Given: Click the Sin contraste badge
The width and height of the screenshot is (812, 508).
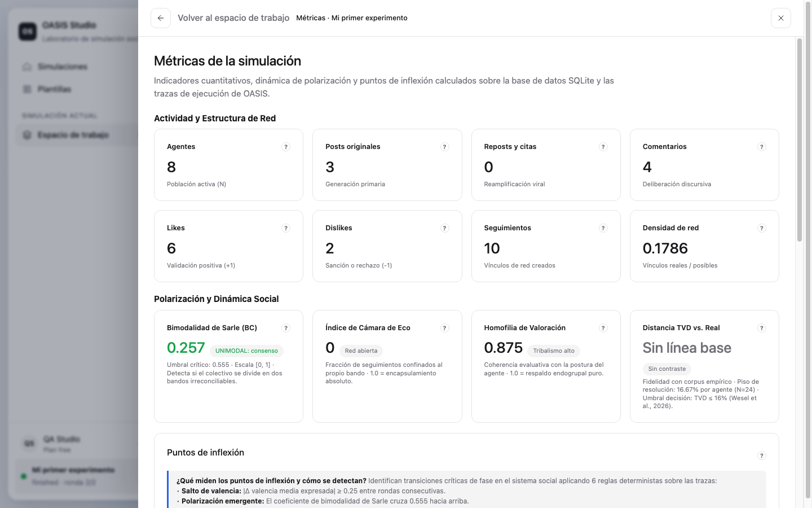Looking at the screenshot, I should 667,369.
